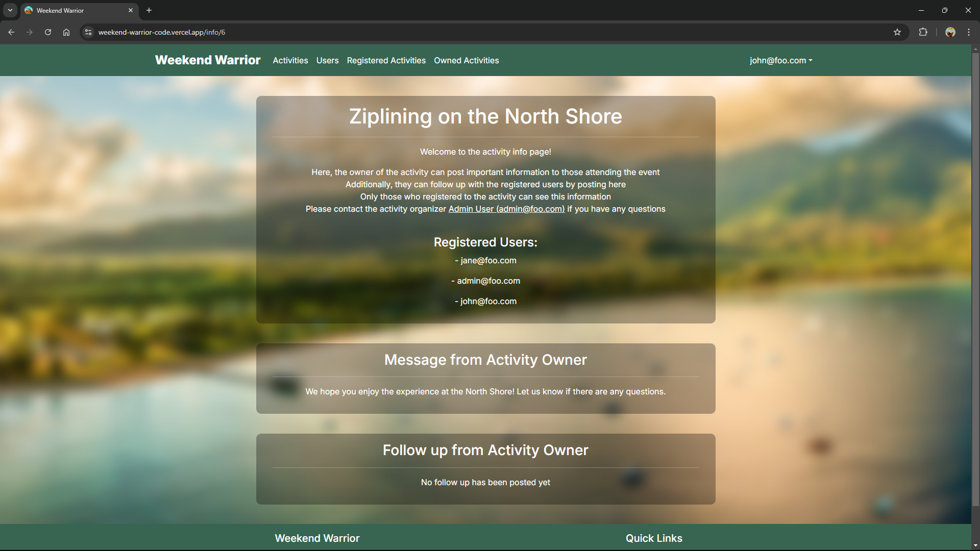Expand the john@foo.com account dropdown
Viewport: 980px width, 551px height.
[780, 60]
